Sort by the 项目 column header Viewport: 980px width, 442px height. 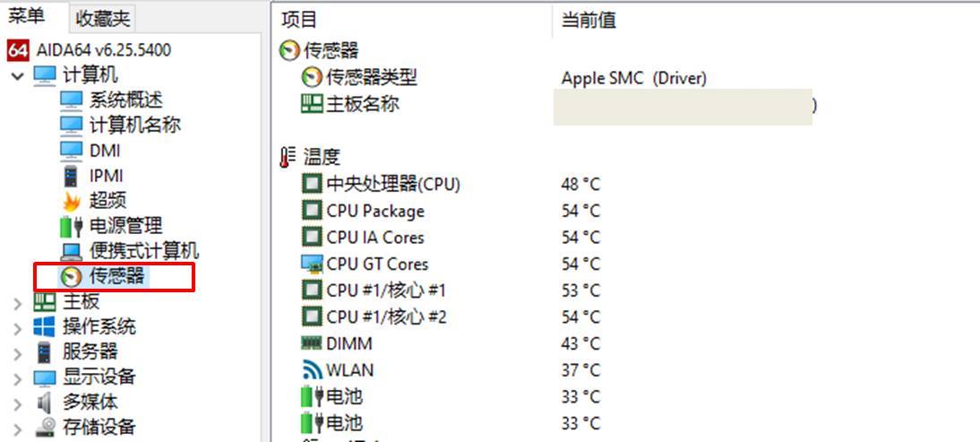(299, 20)
